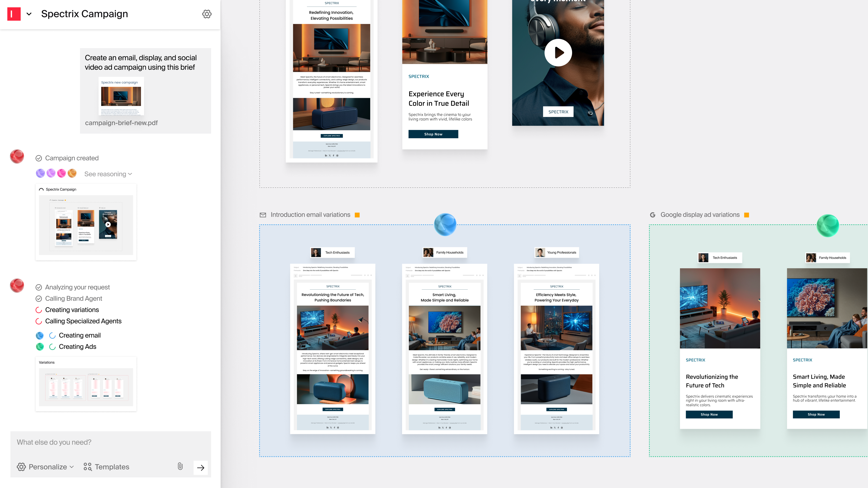Select the Young Professionals audience tag
868x488 pixels.
point(557,253)
